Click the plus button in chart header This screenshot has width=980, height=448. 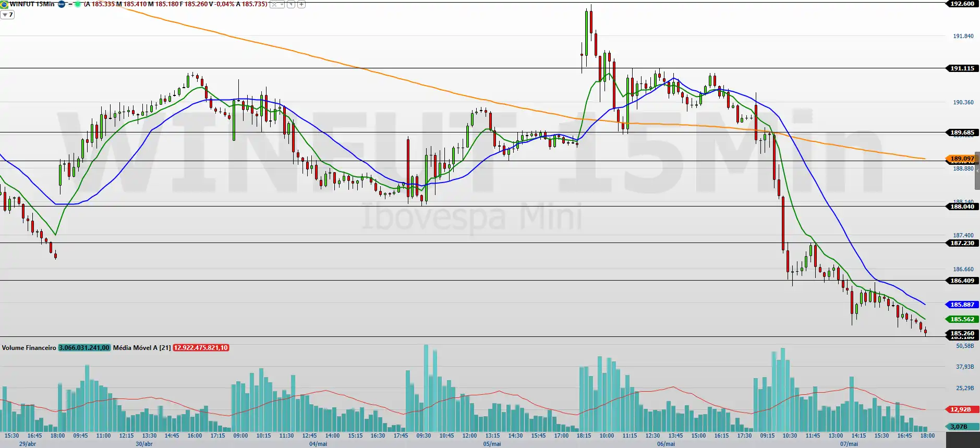click(301, 4)
